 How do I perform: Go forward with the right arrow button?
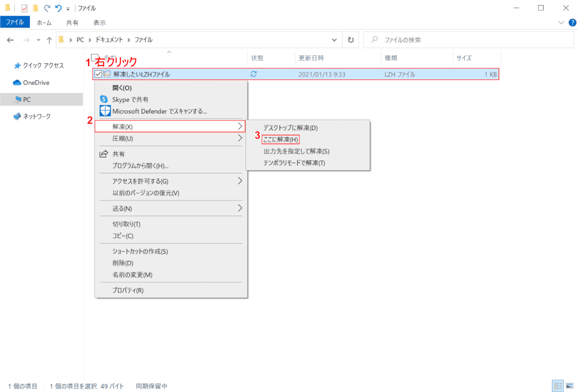pyautogui.click(x=26, y=40)
